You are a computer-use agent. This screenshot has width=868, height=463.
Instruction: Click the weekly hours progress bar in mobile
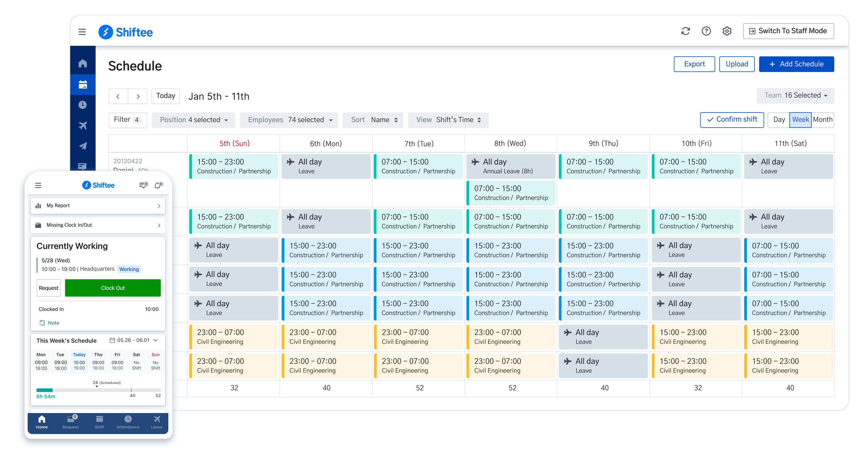click(98, 390)
